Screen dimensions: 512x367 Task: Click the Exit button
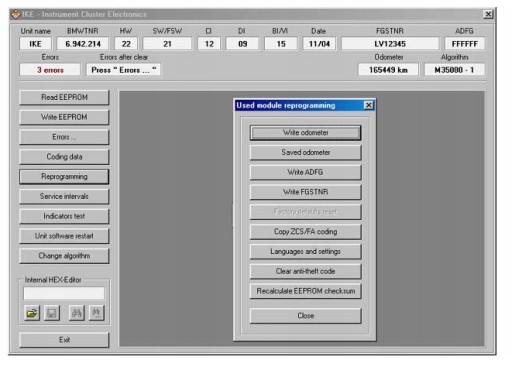[64, 340]
